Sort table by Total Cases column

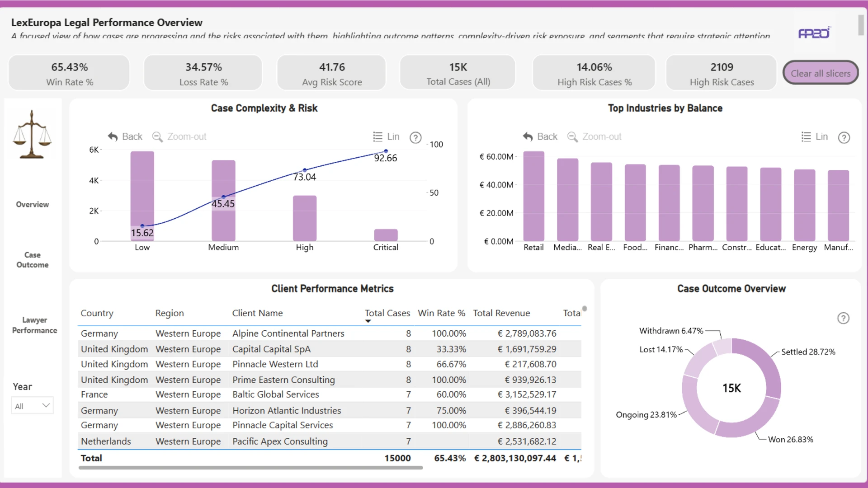[387, 313]
